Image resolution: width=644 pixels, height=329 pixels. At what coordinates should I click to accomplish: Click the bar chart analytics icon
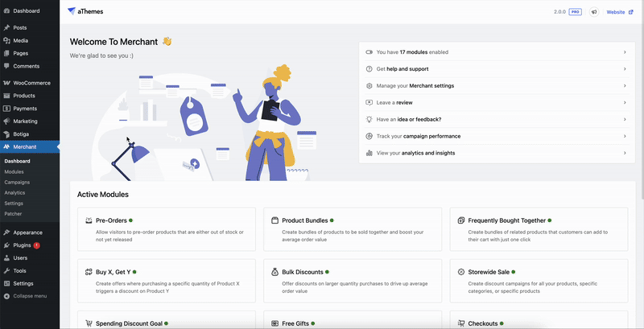tap(369, 153)
